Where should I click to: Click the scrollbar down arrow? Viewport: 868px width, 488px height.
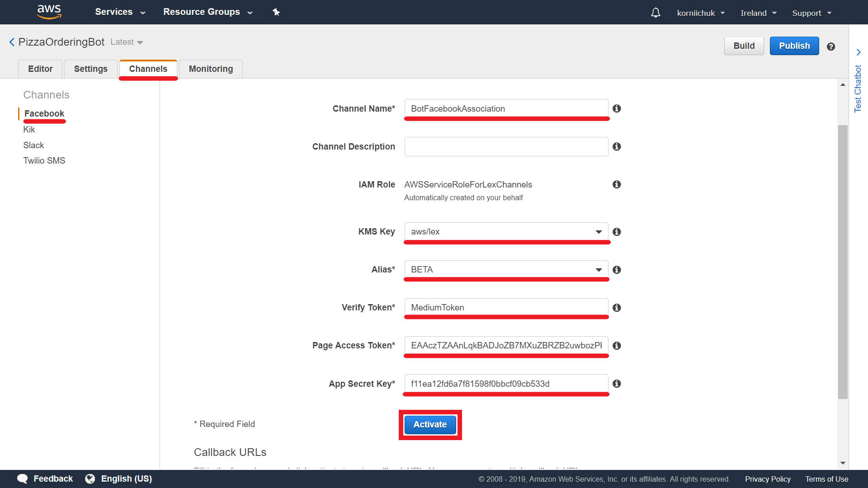(x=843, y=463)
